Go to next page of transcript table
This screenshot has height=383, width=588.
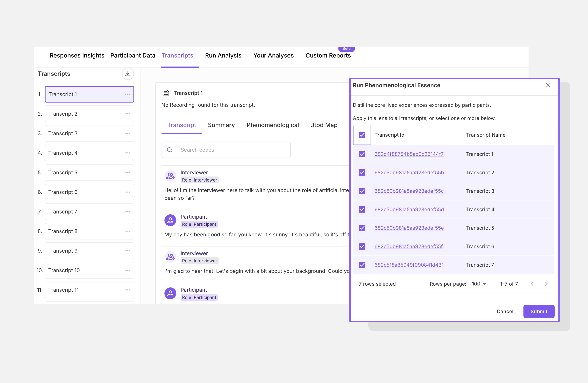click(x=546, y=284)
